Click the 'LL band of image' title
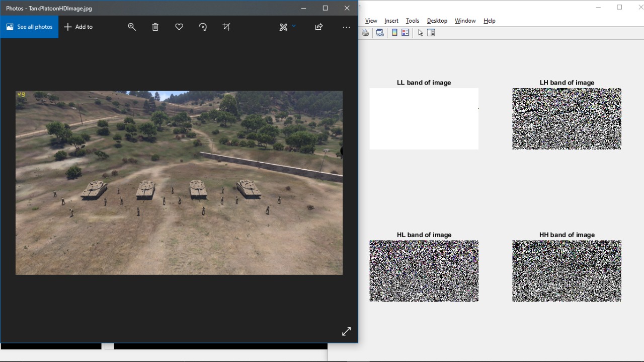 point(424,83)
